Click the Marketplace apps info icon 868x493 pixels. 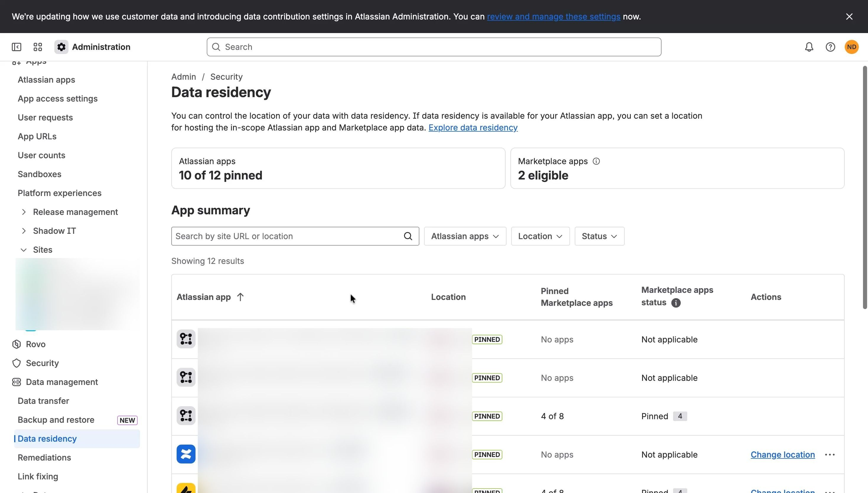click(x=596, y=161)
